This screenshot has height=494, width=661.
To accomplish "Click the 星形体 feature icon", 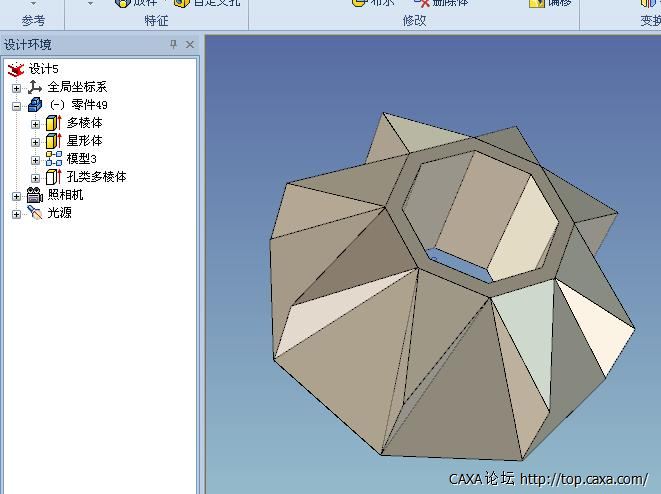I will pos(54,141).
